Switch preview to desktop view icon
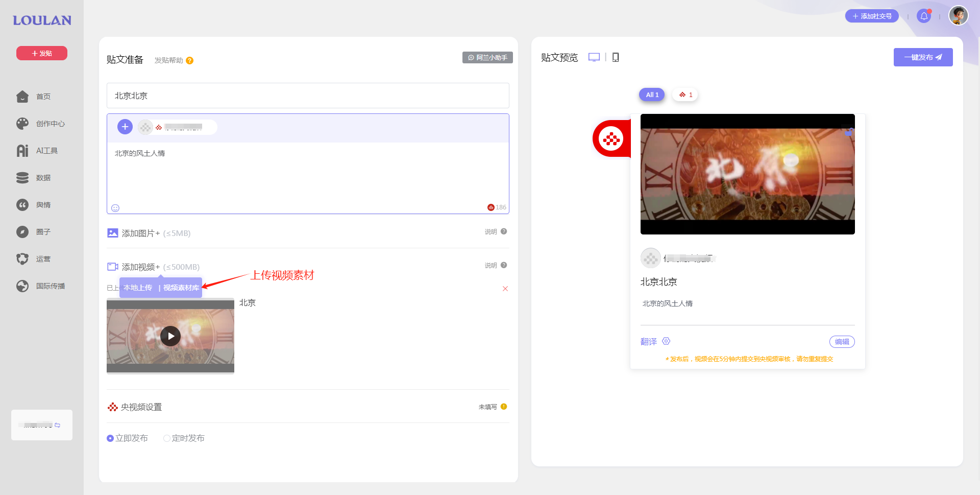The width and height of the screenshot is (980, 495). [x=594, y=57]
